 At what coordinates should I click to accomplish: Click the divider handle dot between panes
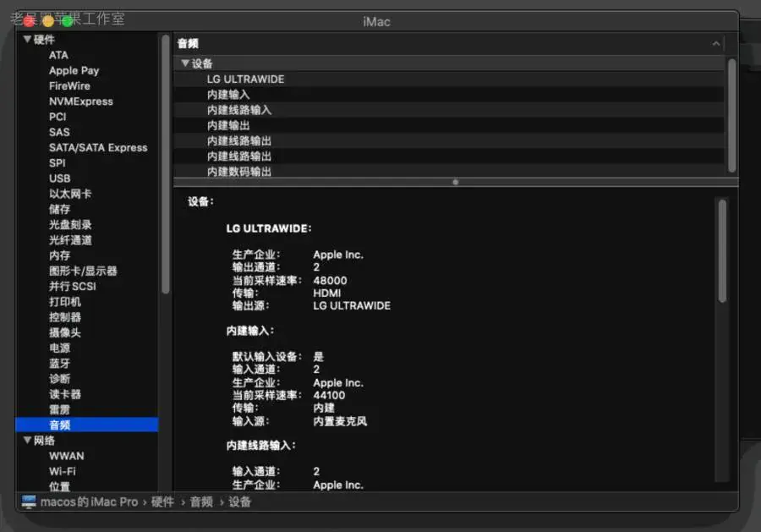point(455,182)
